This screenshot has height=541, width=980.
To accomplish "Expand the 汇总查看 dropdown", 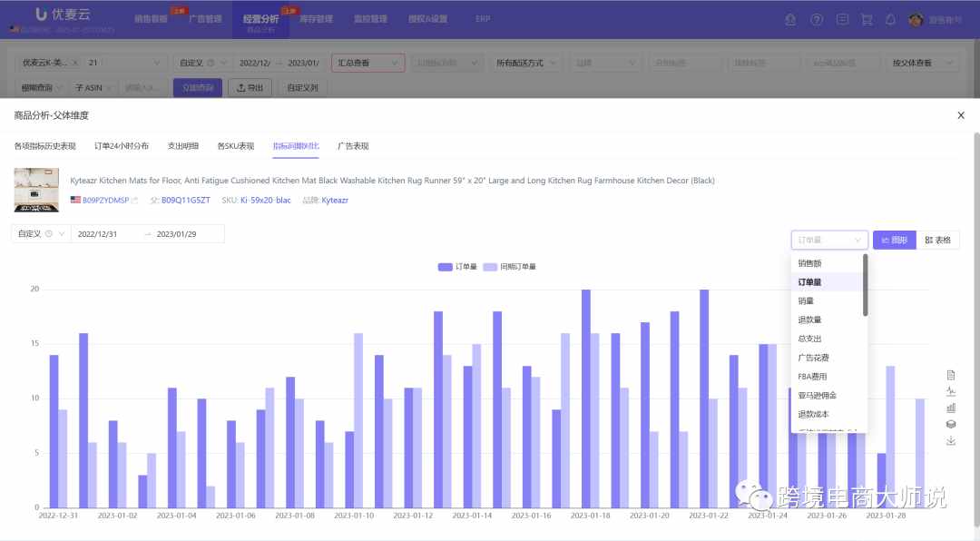I will pos(368,63).
